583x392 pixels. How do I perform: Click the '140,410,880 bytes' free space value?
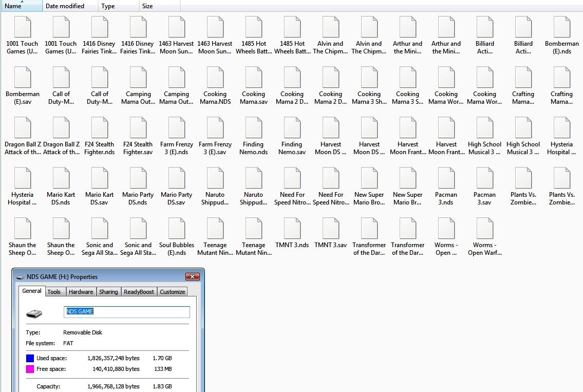[x=116, y=369]
